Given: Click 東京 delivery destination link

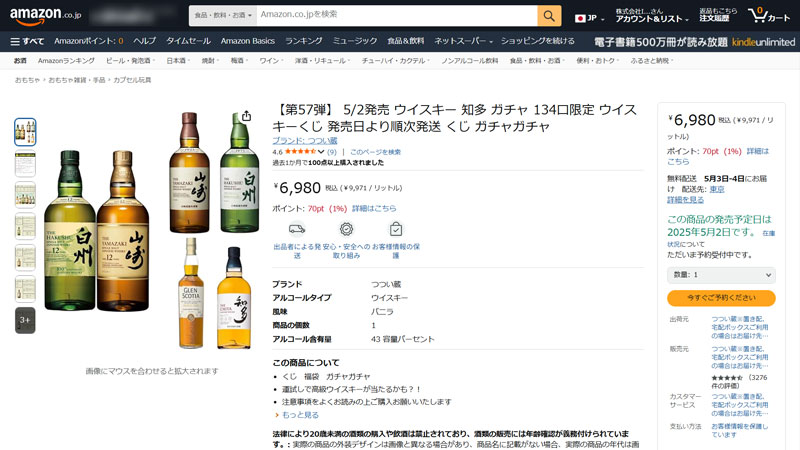Looking at the screenshot, I should [717, 189].
